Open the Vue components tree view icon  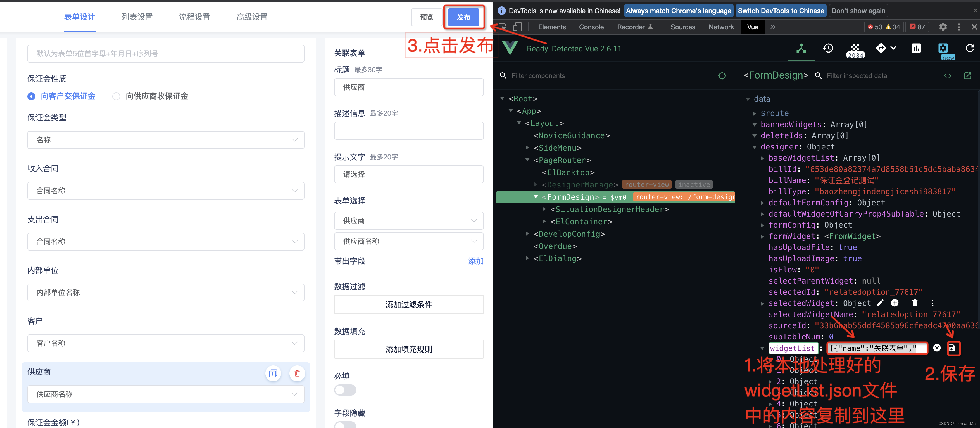tap(801, 48)
